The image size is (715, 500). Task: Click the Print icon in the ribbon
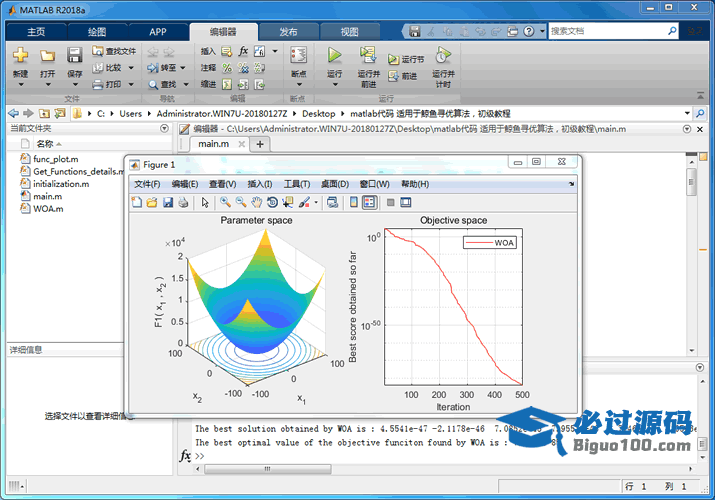click(x=98, y=84)
